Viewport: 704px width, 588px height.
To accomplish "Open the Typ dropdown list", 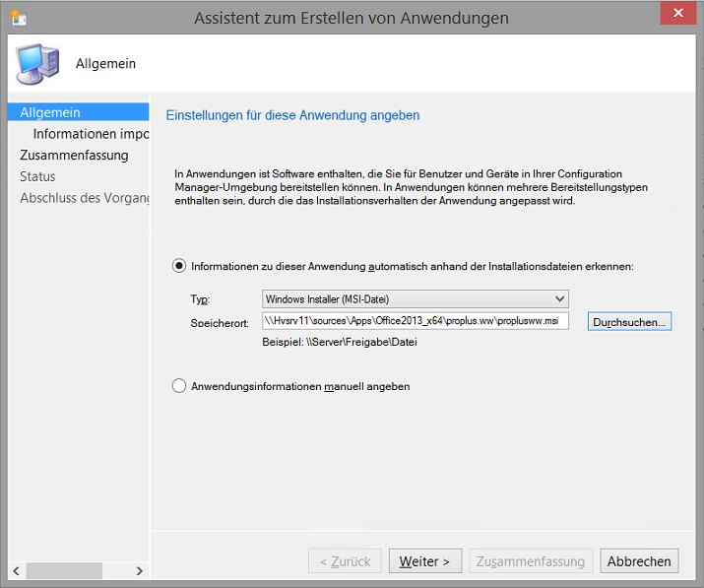I will point(416,298).
